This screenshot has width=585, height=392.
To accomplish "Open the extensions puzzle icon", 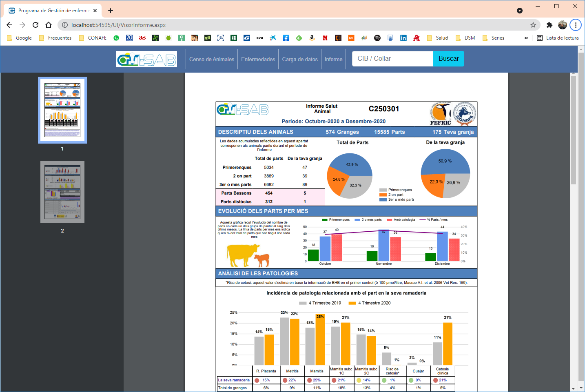I will tap(550, 25).
